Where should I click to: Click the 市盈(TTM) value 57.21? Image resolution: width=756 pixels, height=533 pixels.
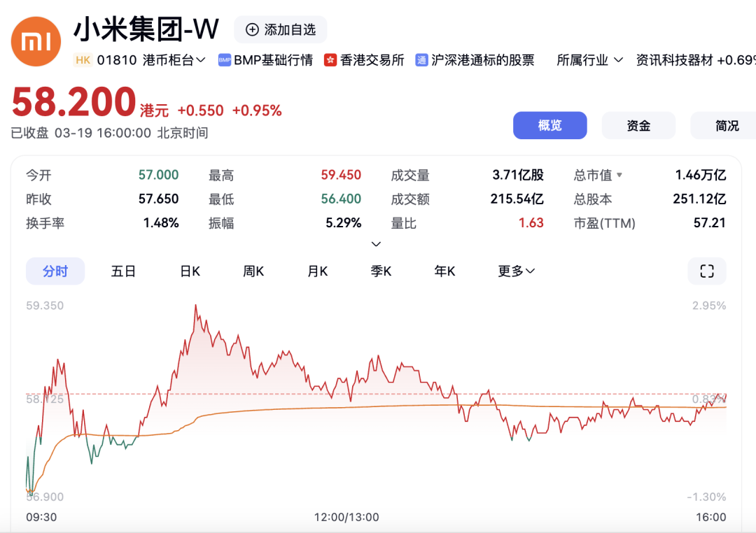coord(710,222)
